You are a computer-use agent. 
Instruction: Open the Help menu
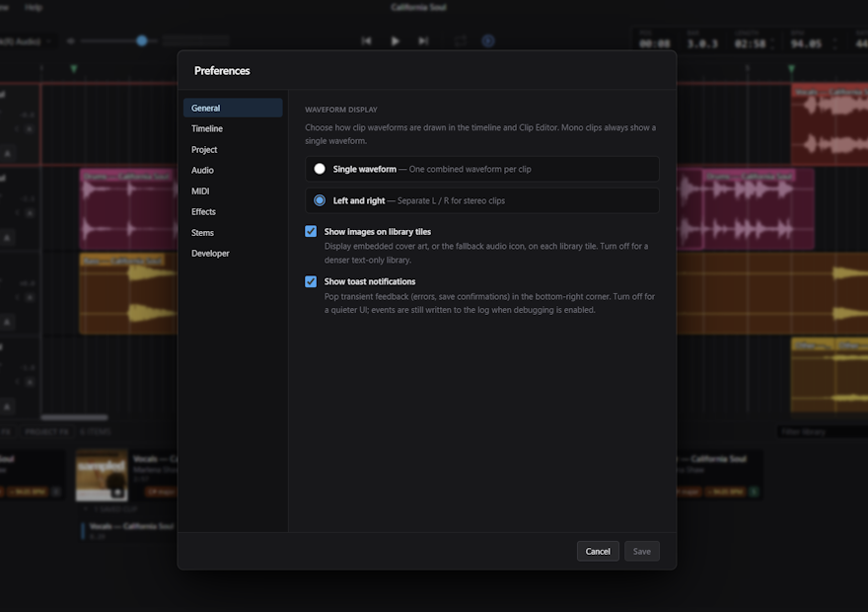click(34, 7)
